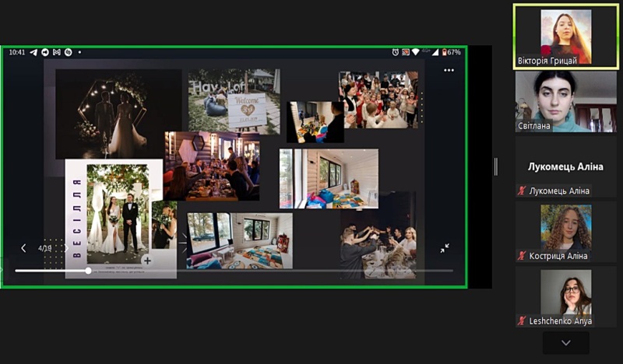Click muted mic icon for Лукомець Аліна
The height and width of the screenshot is (364, 623).
[522, 191]
